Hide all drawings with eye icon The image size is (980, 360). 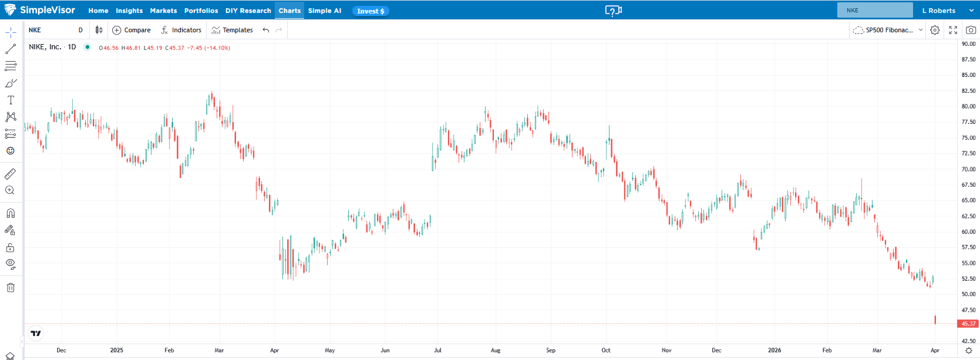coord(11,264)
